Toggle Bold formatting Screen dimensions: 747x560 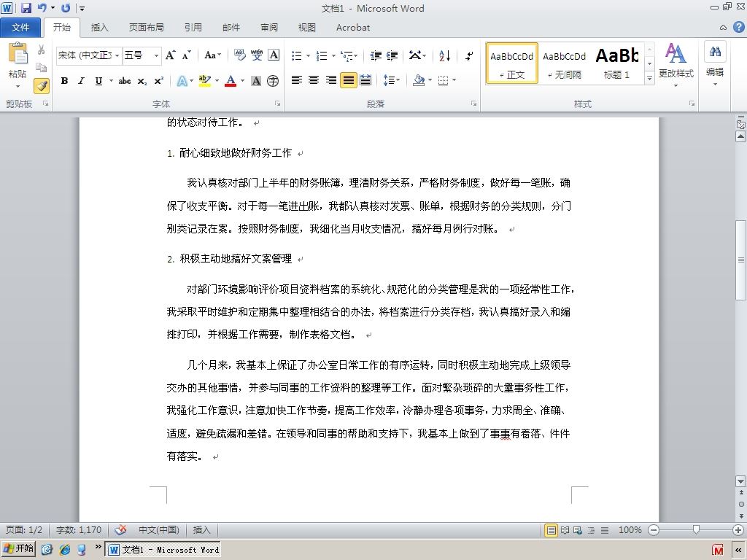point(64,81)
